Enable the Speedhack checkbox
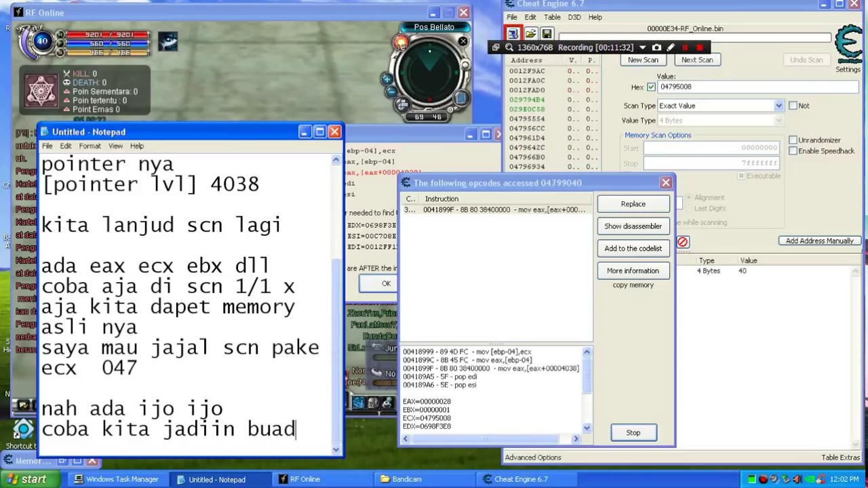The height and width of the screenshot is (488, 868). click(793, 151)
